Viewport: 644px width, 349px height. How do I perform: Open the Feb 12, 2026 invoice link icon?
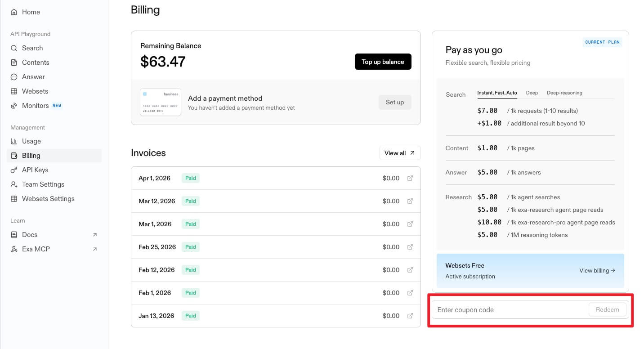click(x=410, y=270)
